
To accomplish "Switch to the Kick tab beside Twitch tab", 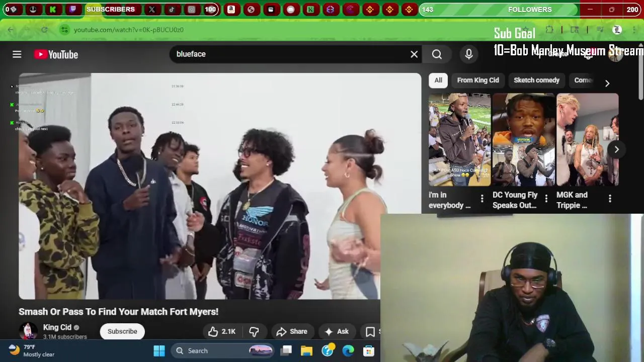I will pyautogui.click(x=53, y=9).
